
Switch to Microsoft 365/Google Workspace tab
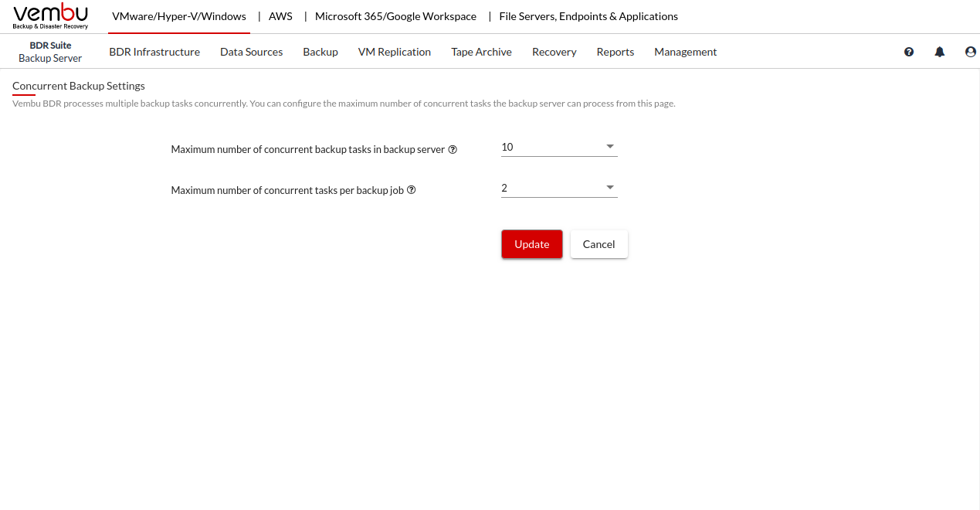(395, 16)
